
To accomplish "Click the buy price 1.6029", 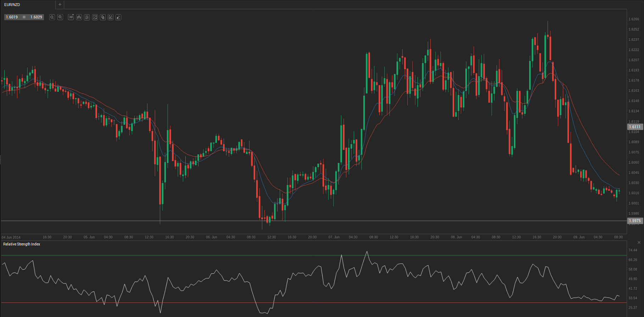I will pyautogui.click(x=36, y=17).
